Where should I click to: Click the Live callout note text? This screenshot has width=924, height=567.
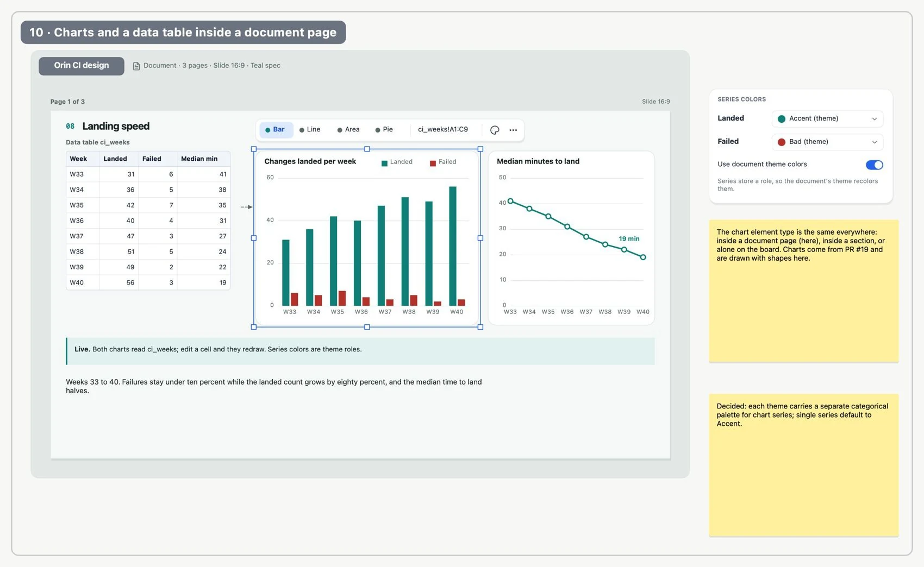pyautogui.click(x=218, y=350)
